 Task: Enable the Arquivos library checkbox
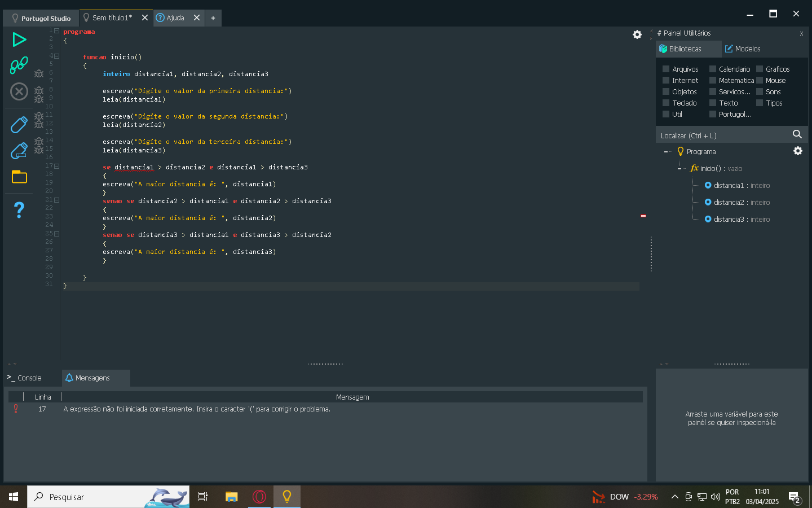click(666, 69)
